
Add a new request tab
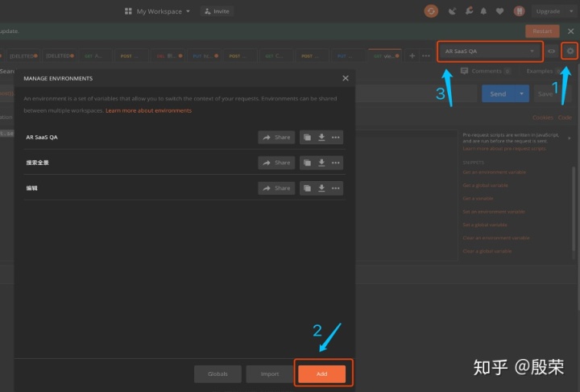point(412,56)
